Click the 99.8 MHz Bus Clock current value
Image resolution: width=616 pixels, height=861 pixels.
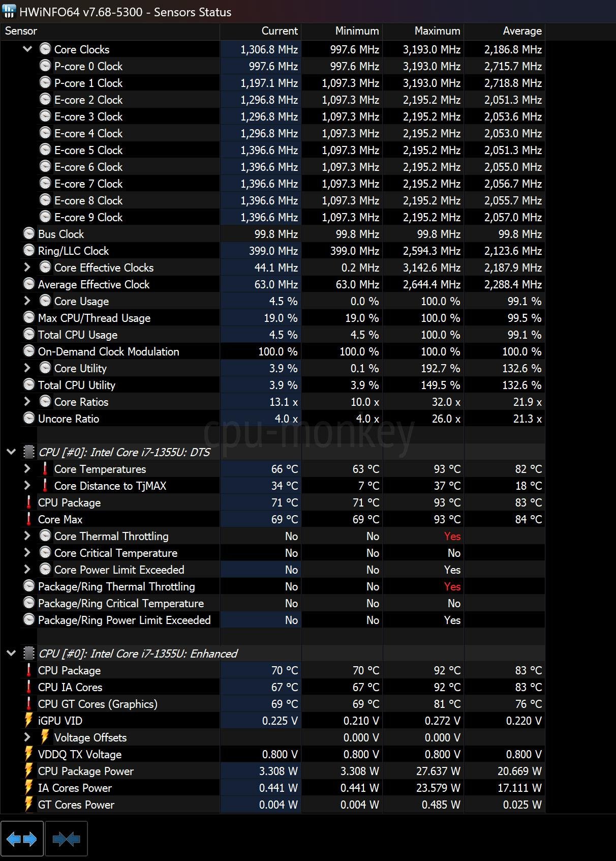(x=276, y=234)
